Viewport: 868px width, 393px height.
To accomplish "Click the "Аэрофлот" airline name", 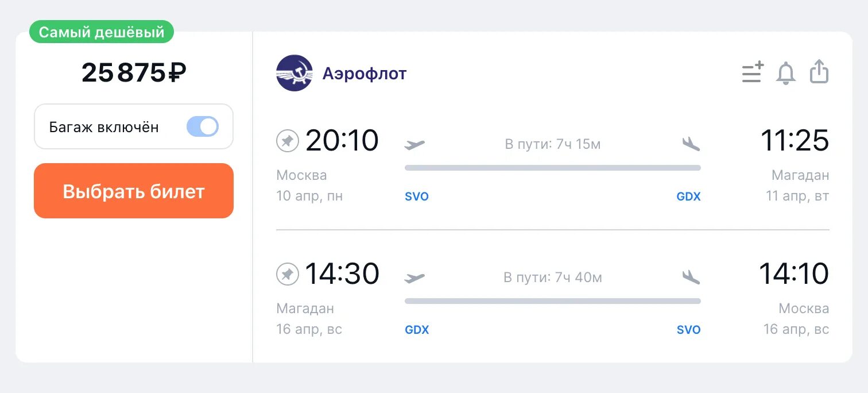I will coord(365,74).
